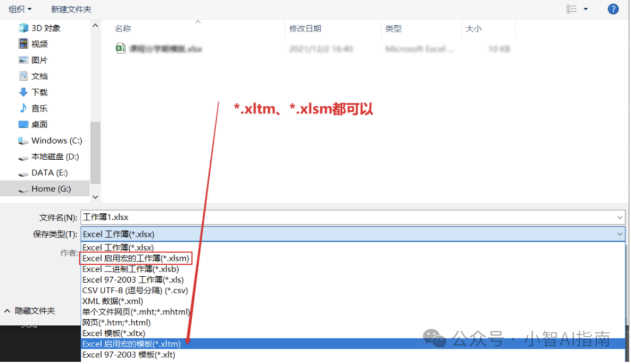Image resolution: width=631 pixels, height=364 pixels.
Task: Choose Excel 工作簿(*.xlsx) from the list
Action: tap(353, 247)
